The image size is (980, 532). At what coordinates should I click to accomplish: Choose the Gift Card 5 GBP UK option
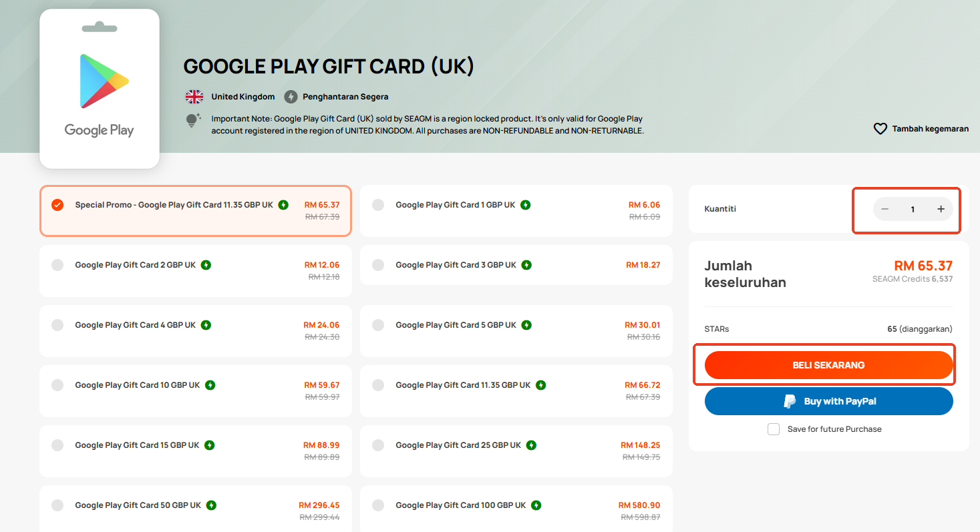516,331
